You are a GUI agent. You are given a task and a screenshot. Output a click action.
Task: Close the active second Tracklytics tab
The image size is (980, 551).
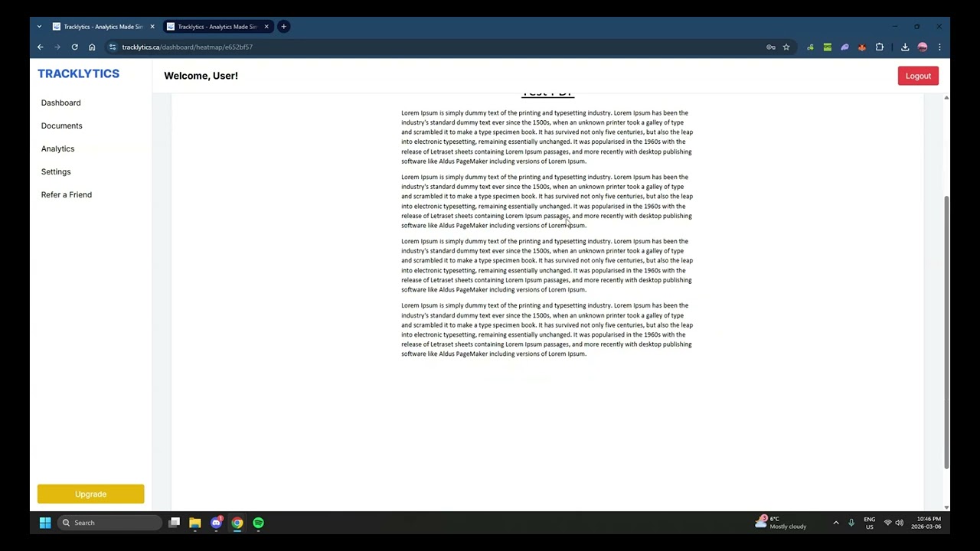[x=266, y=27]
